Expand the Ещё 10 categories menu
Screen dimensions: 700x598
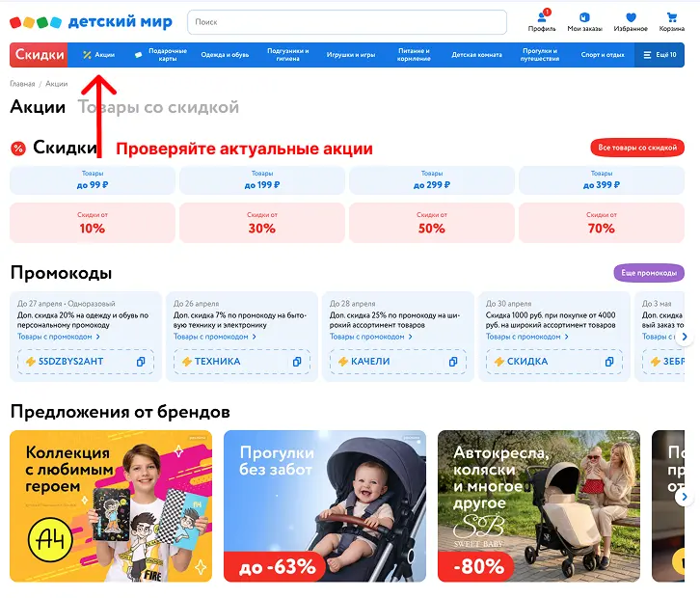[660, 55]
